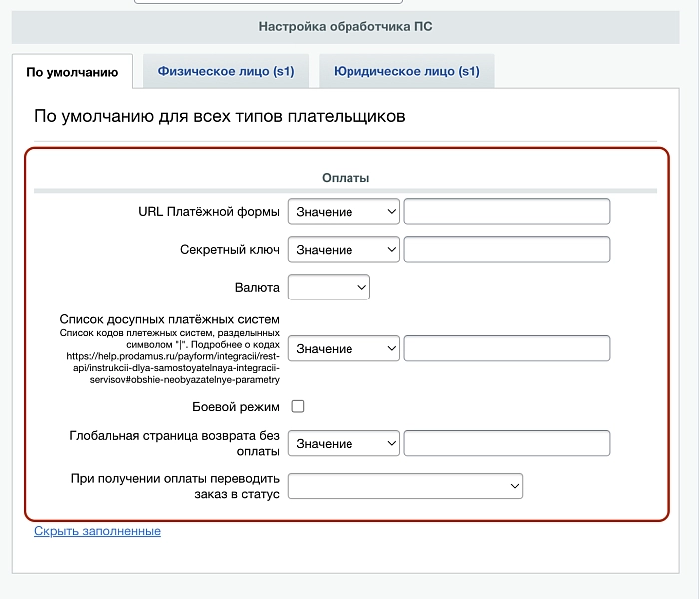
Task: Open the Юридическое лицо (s1) tab
Action: click(x=406, y=71)
